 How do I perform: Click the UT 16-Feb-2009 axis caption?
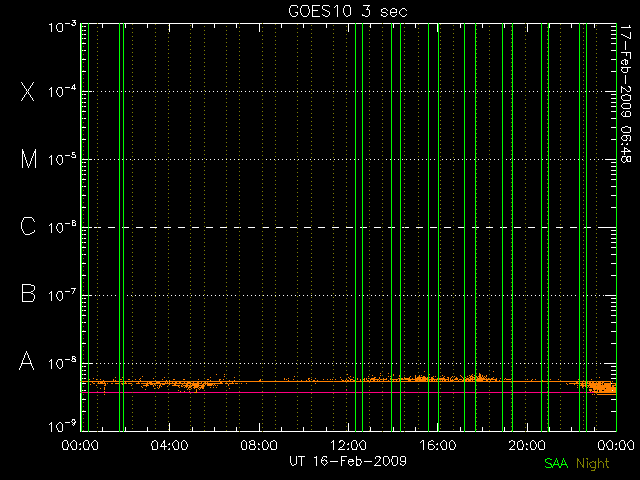(348, 461)
